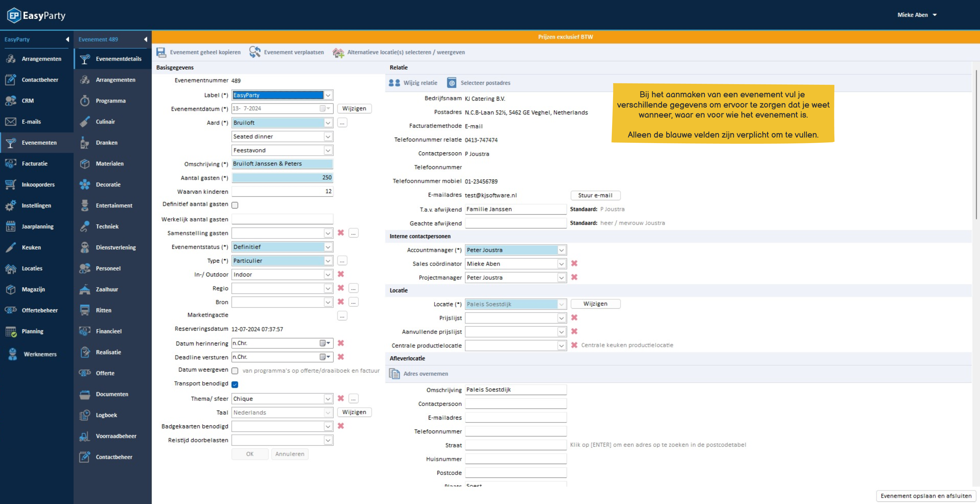Open Facturatie module icon
This screenshot has width=980, height=504.
[x=11, y=163]
